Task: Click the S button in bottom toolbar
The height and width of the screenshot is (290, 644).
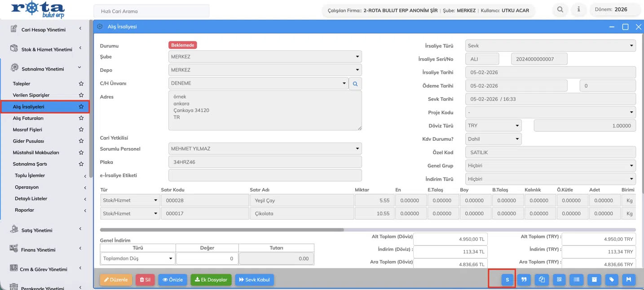Action: (x=507, y=280)
